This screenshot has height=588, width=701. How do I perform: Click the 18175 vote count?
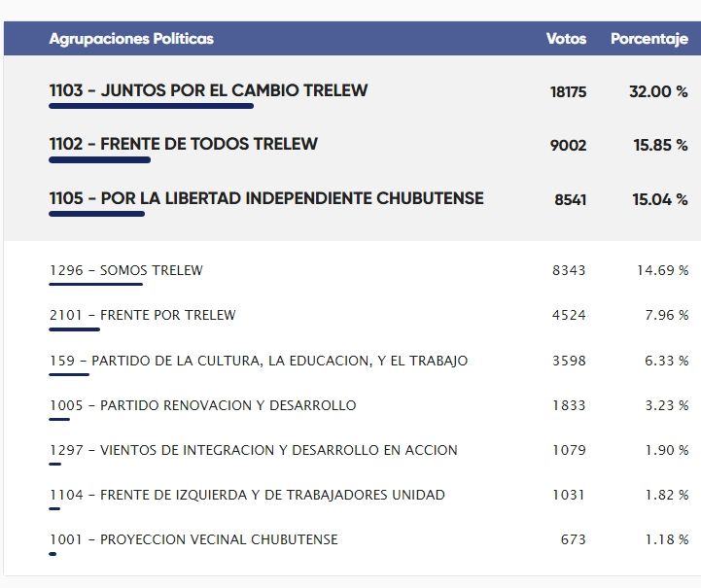(568, 91)
